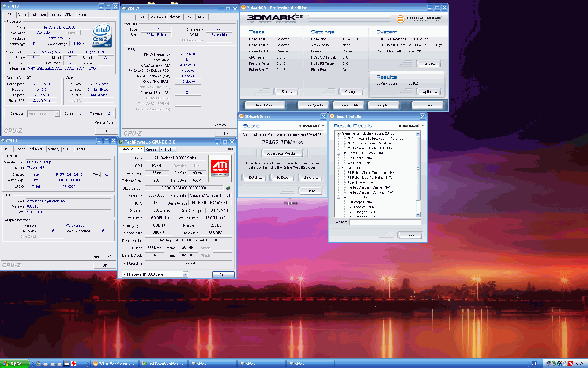This screenshot has height=368, width=588.
Task: Click the Options... button under Results
Action: click(x=430, y=92)
